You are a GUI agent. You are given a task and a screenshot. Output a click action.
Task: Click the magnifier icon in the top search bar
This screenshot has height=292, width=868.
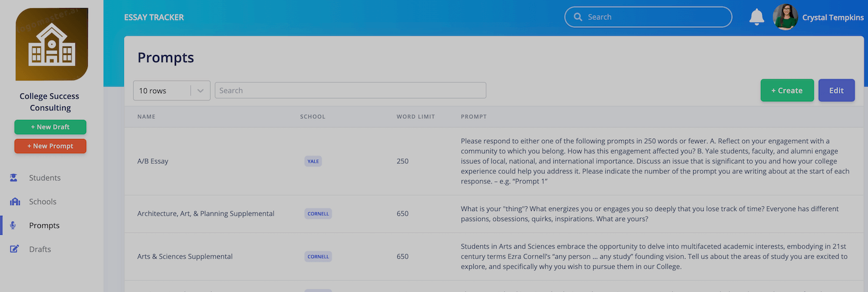(x=578, y=17)
